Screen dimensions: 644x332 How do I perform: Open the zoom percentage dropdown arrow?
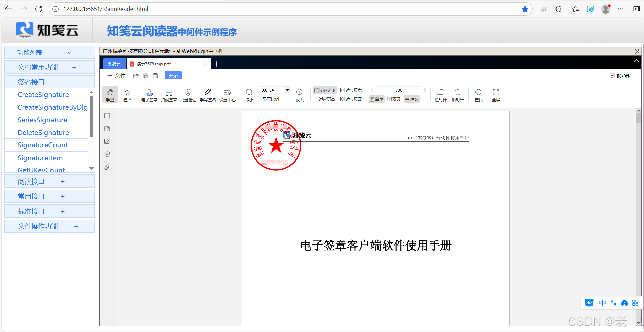click(287, 90)
